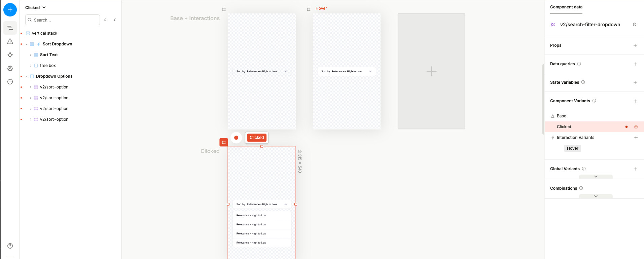Open settings gear next to v2/search-filter-dropdown
Screen dimensions: 644x259
pyautogui.click(x=635, y=25)
